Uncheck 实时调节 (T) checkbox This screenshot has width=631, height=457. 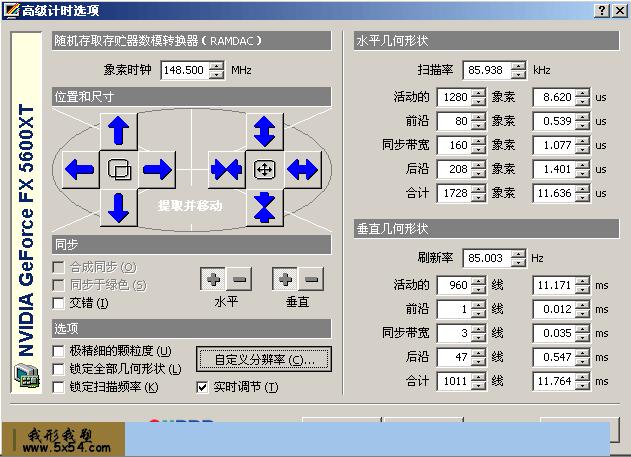(x=202, y=387)
